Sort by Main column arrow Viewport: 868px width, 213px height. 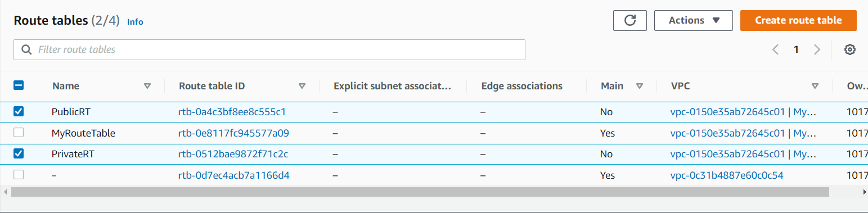640,86
